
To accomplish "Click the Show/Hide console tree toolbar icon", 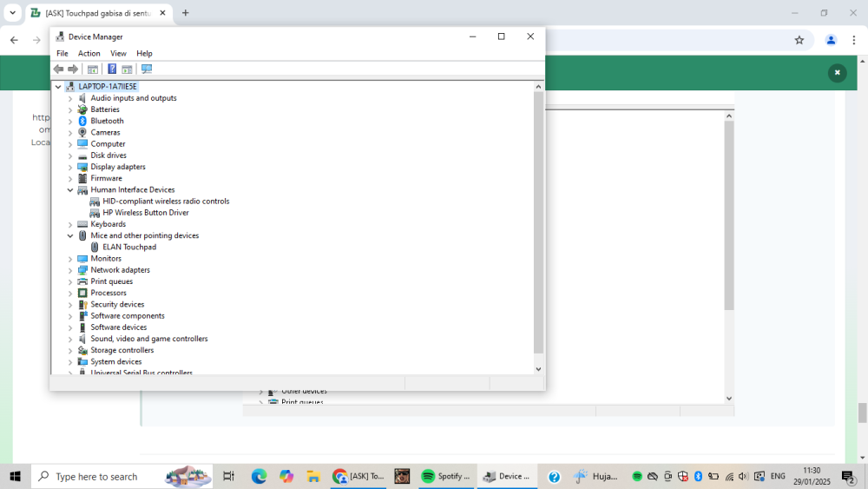I will pos(93,69).
